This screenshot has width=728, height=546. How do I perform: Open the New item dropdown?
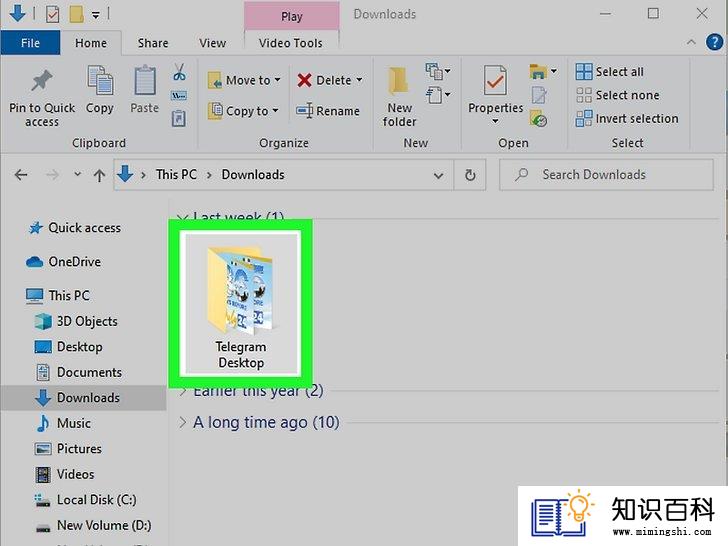[x=438, y=72]
